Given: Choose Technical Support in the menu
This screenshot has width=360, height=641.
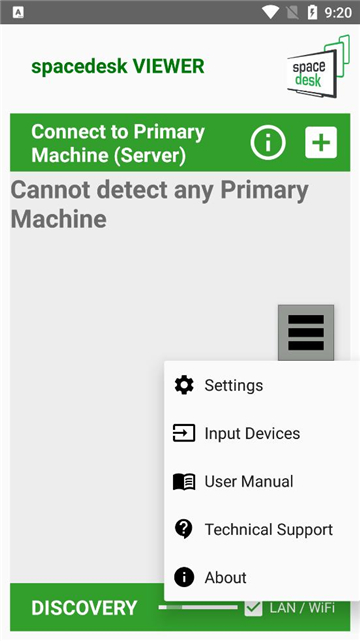Looking at the screenshot, I should (x=262, y=529).
